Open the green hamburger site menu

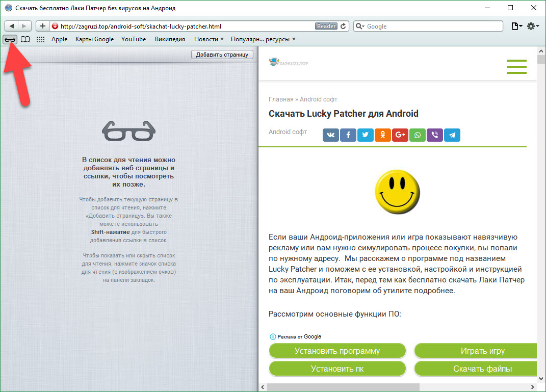(516, 67)
